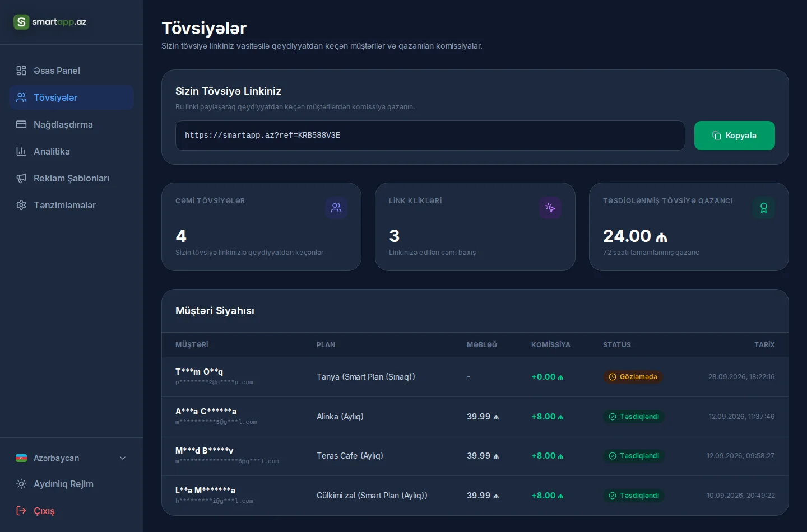Click the clock icon in Gözləmədə badge
This screenshot has width=807, height=532.
[613, 377]
